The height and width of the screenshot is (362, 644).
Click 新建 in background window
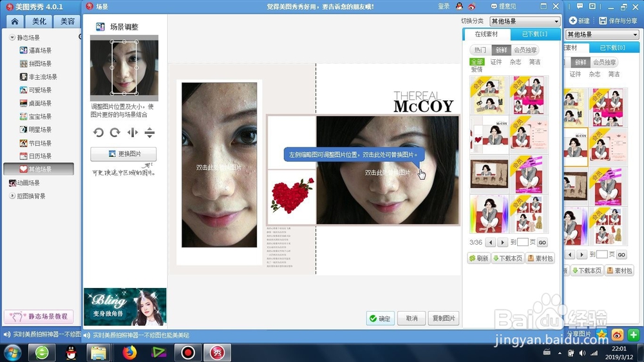pyautogui.click(x=580, y=21)
